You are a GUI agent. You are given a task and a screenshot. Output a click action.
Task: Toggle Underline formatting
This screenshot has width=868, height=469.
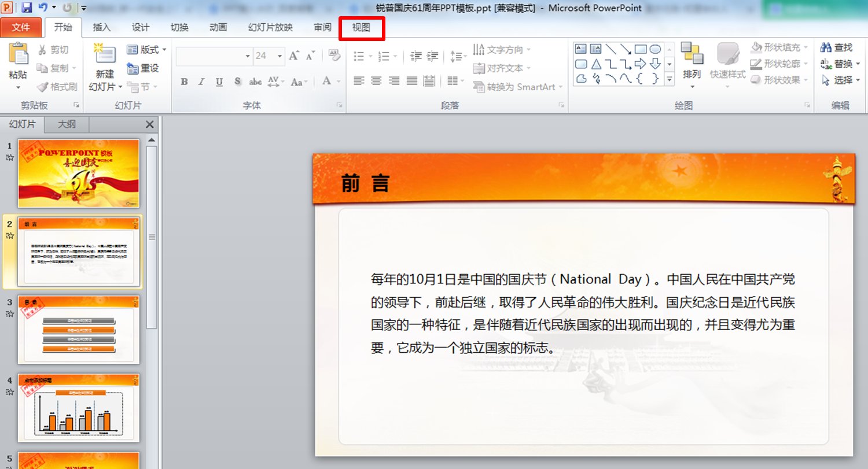pos(218,82)
